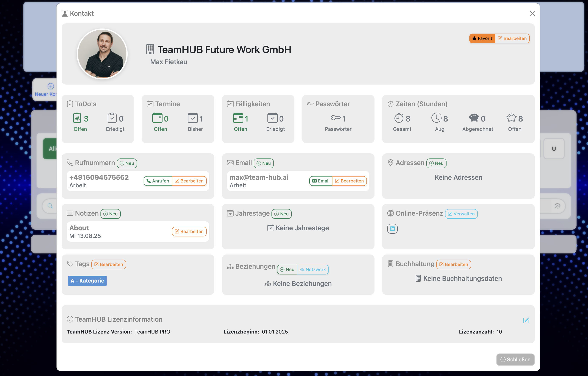588x376 pixels.
Task: Clear the background search field with the X icon
Action: point(557,206)
